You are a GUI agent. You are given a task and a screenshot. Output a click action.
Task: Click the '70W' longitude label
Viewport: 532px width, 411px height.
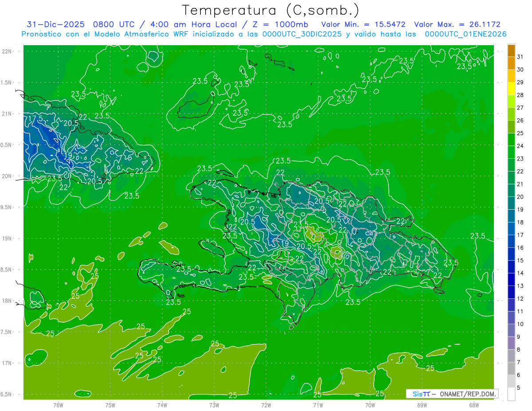click(370, 405)
